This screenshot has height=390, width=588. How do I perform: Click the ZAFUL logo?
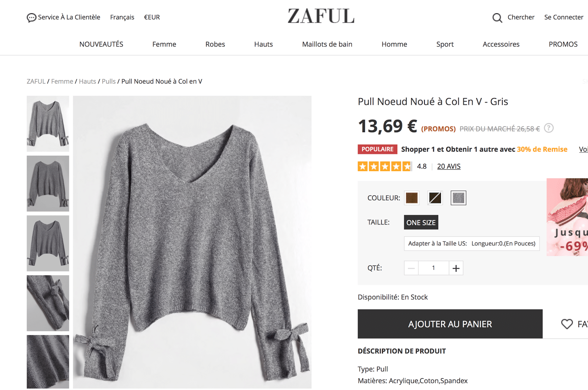[321, 16]
